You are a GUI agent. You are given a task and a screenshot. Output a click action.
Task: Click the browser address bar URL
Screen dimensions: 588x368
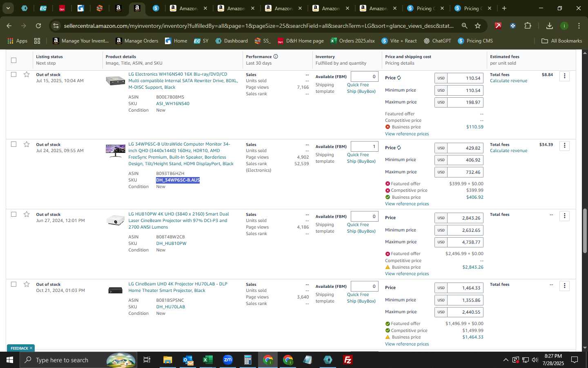[258, 26]
